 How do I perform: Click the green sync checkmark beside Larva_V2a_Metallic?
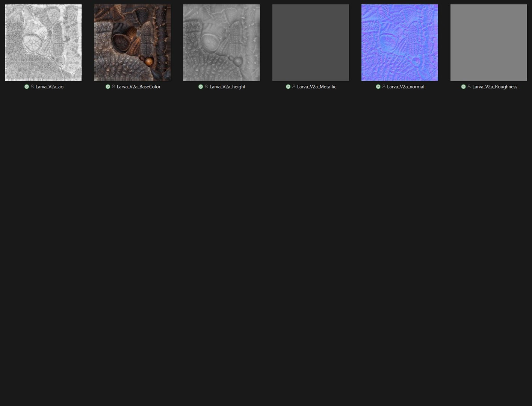pos(288,86)
